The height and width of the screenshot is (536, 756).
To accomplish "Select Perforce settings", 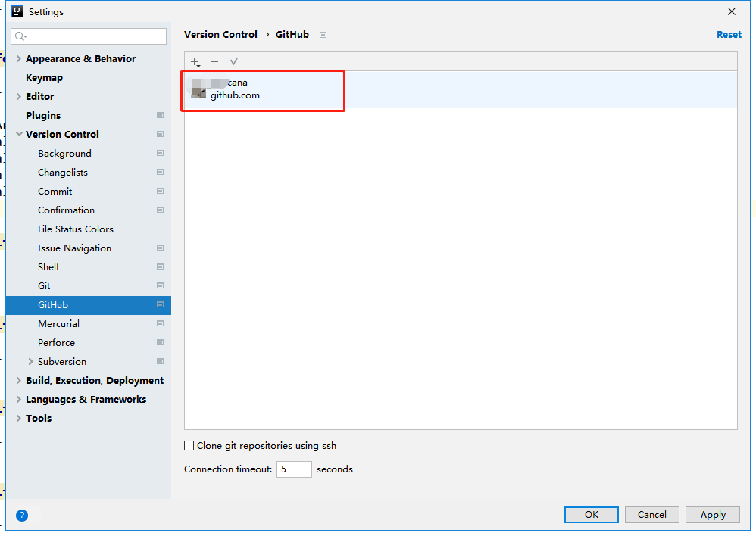I will tap(56, 343).
